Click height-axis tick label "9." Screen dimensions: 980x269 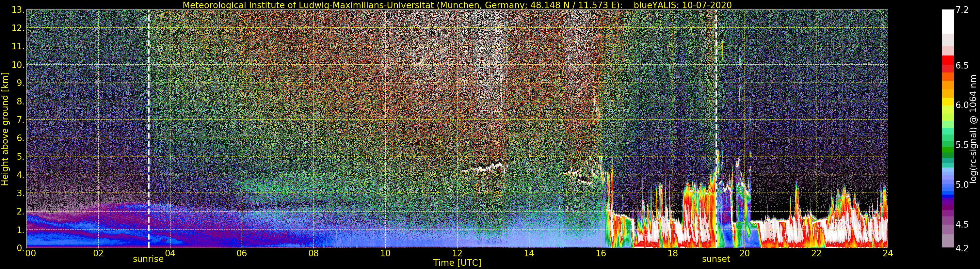(21, 83)
